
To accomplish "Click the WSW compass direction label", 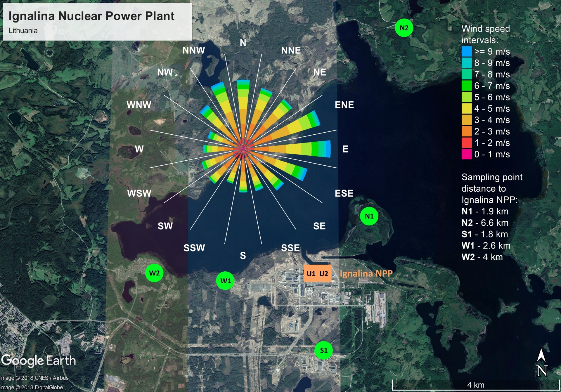I will [x=139, y=193].
